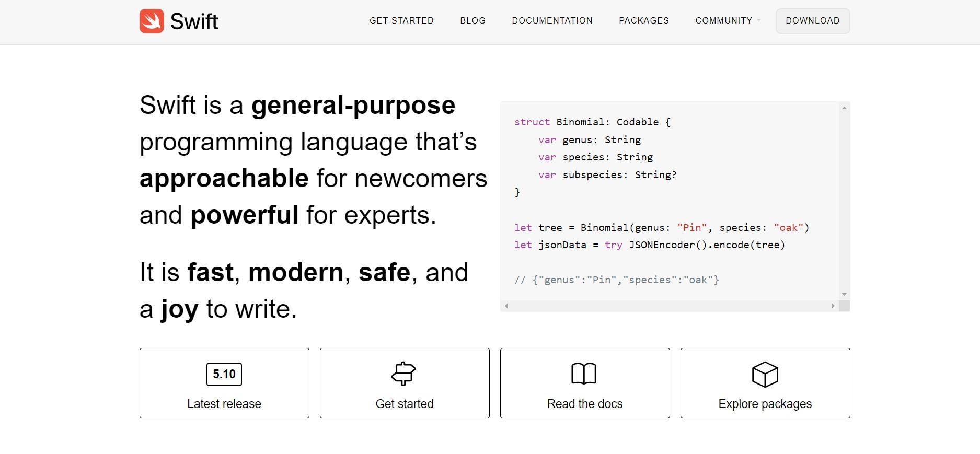Click the Swift wordmark text
980x454 pixels.
pos(194,21)
